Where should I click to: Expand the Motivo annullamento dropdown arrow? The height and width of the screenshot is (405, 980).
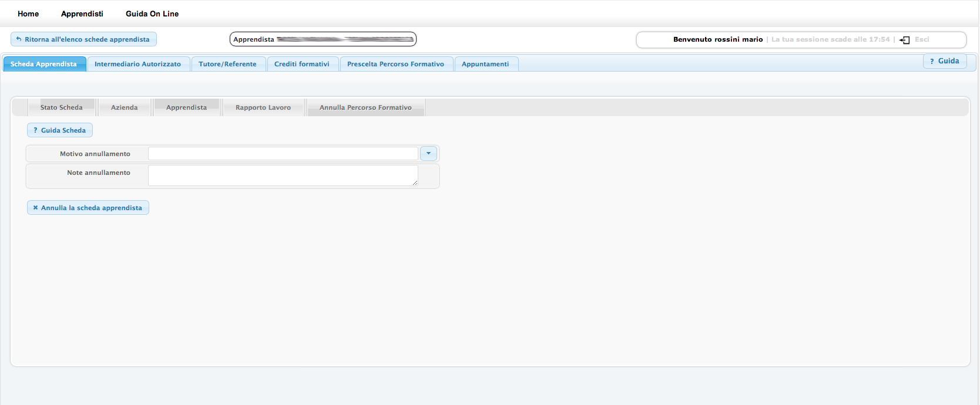428,154
